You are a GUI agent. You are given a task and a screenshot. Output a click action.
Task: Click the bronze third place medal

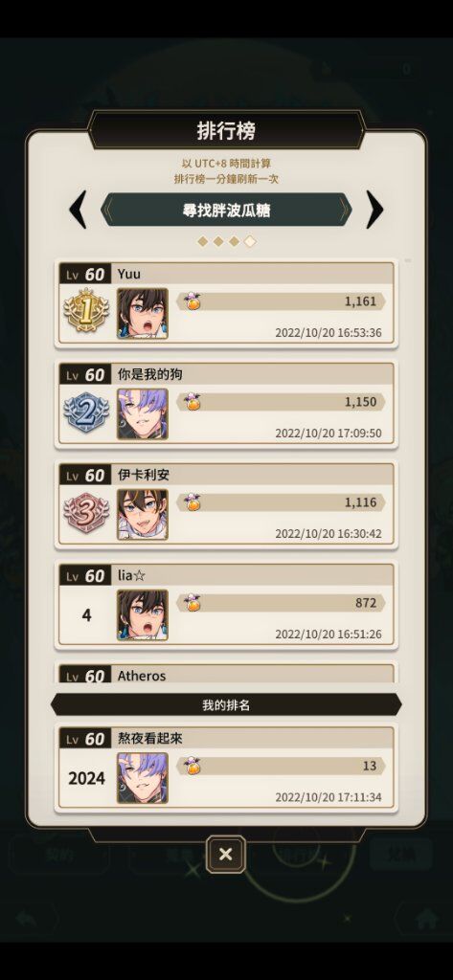click(86, 512)
